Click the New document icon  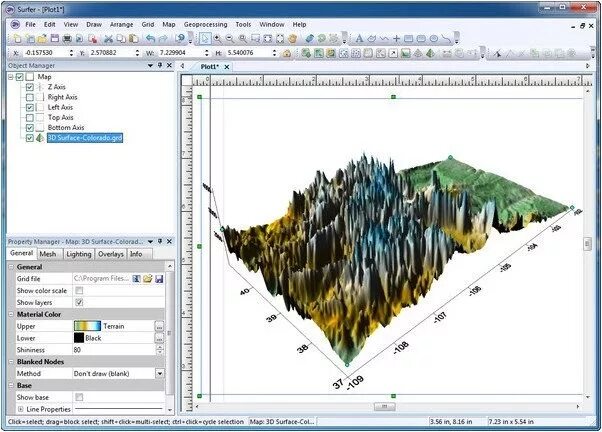coord(18,38)
